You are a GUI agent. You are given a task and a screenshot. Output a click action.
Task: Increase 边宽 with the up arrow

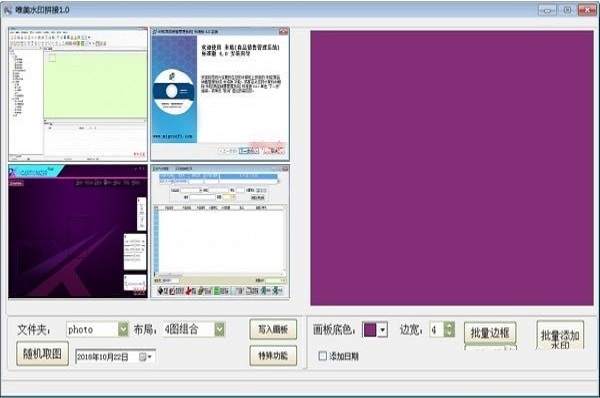[x=450, y=326]
